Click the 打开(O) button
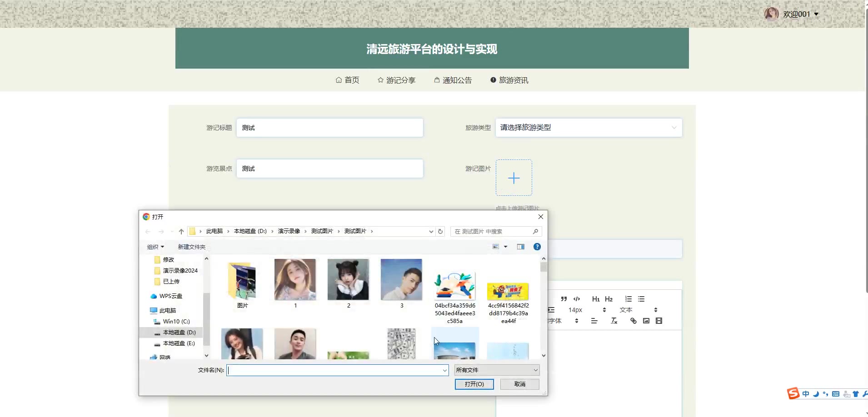The height and width of the screenshot is (417, 868). (x=474, y=384)
